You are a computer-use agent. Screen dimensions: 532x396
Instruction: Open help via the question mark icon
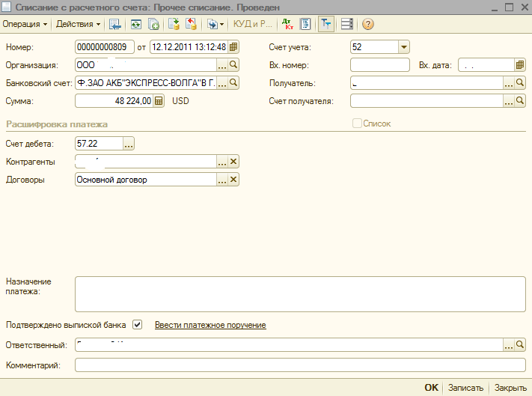pyautogui.click(x=368, y=24)
